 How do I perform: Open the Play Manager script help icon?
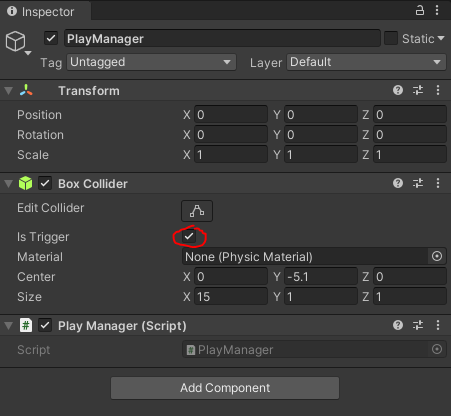[398, 325]
